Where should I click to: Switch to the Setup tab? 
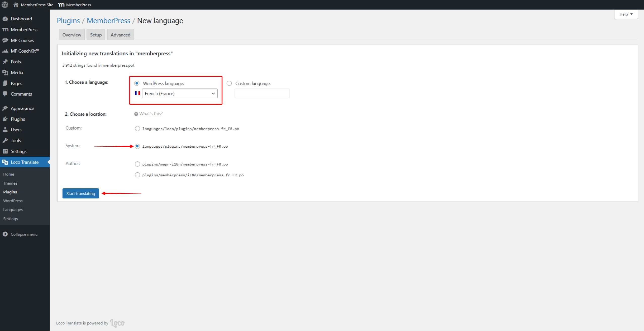click(x=96, y=35)
